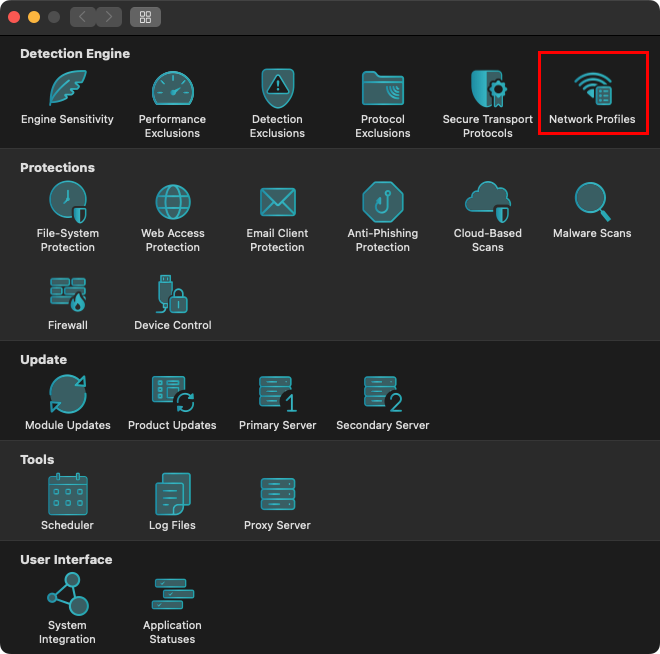Open the Scheduler tool
The width and height of the screenshot is (660, 654).
point(68,495)
